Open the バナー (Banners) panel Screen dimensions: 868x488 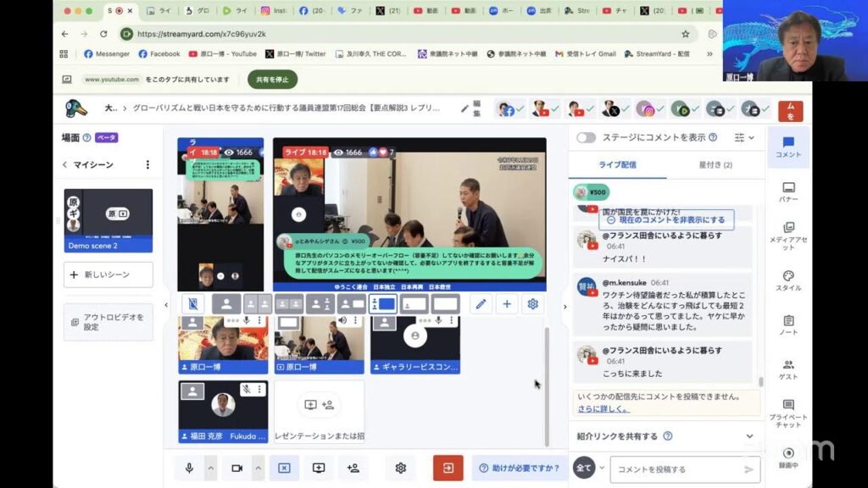click(788, 191)
